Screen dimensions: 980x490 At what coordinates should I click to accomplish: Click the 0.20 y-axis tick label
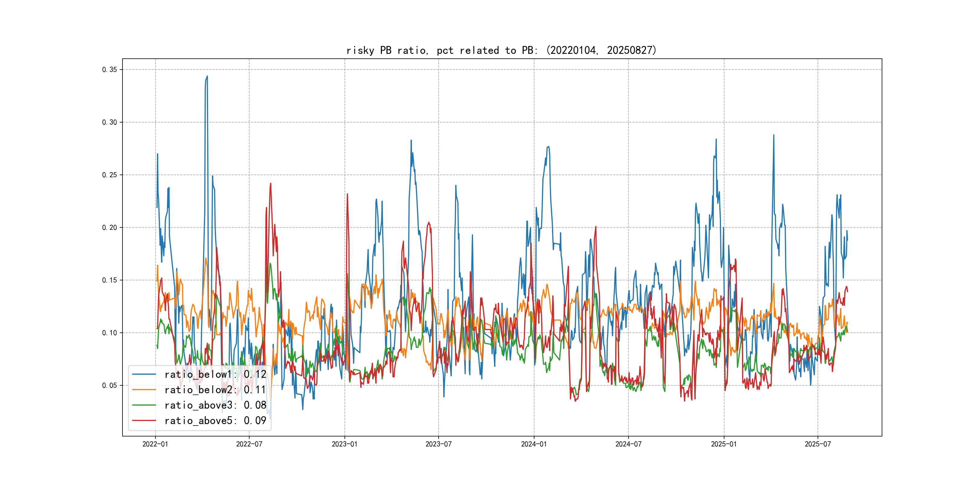(109, 227)
